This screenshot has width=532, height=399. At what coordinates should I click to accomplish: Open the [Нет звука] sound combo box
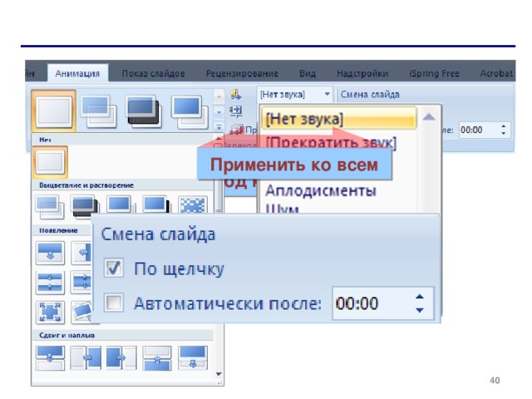[x=295, y=94]
